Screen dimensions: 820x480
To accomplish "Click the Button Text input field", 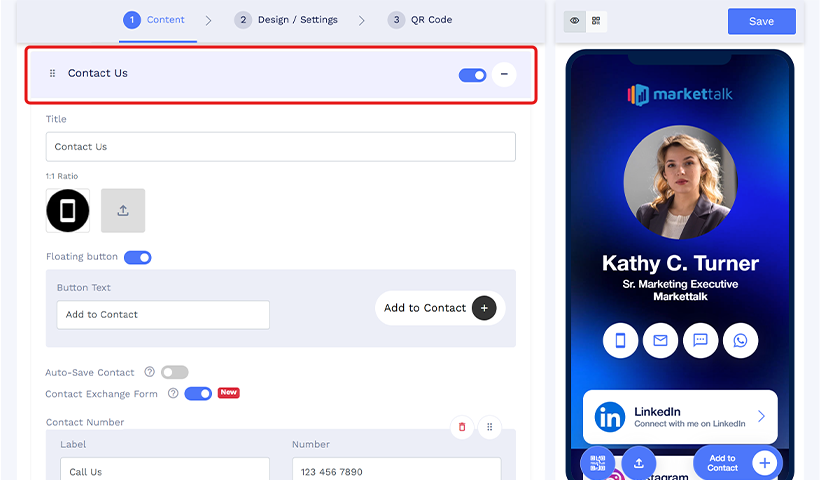I will [x=163, y=315].
